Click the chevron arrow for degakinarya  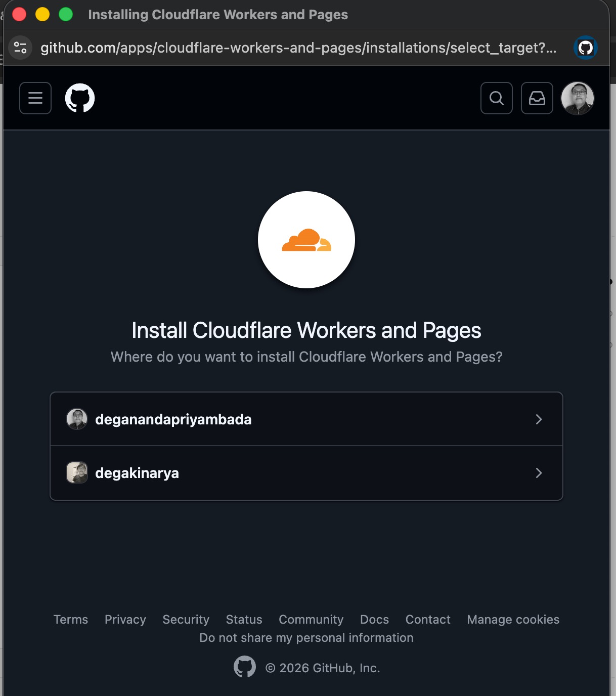(x=539, y=473)
